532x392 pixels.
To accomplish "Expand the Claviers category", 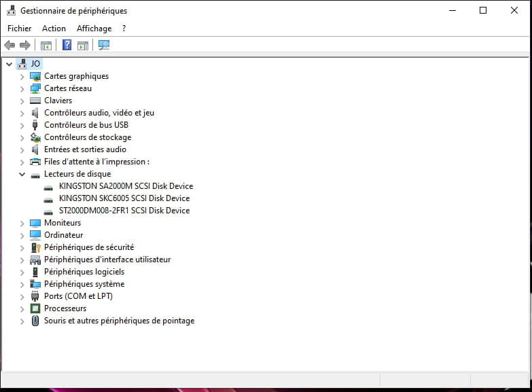I will (22, 101).
